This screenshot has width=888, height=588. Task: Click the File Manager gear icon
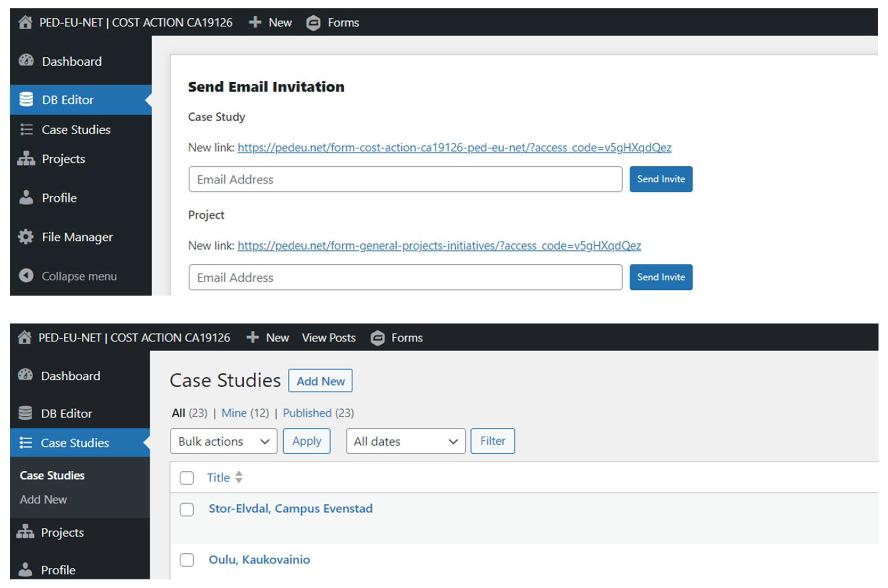click(26, 237)
